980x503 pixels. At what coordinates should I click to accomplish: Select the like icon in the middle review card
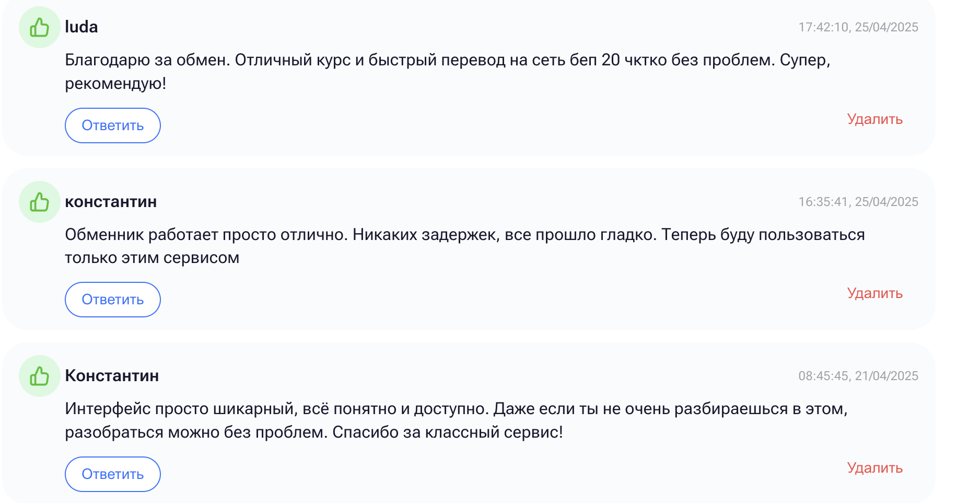pos(39,201)
